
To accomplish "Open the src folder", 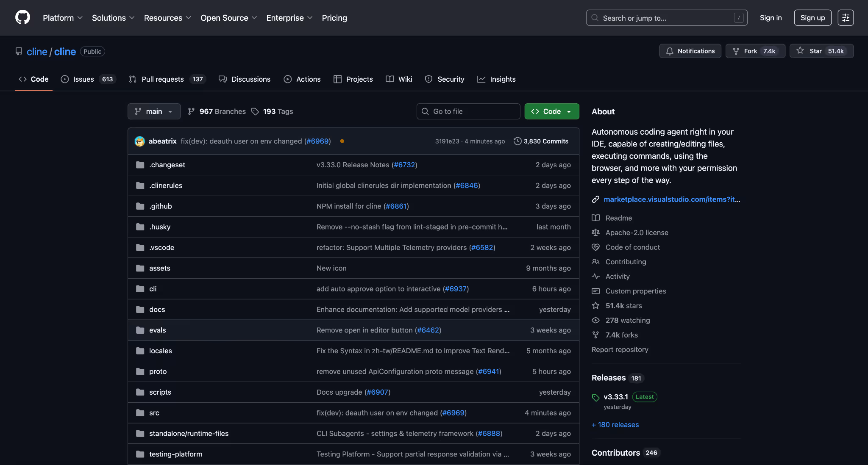I will (x=154, y=412).
